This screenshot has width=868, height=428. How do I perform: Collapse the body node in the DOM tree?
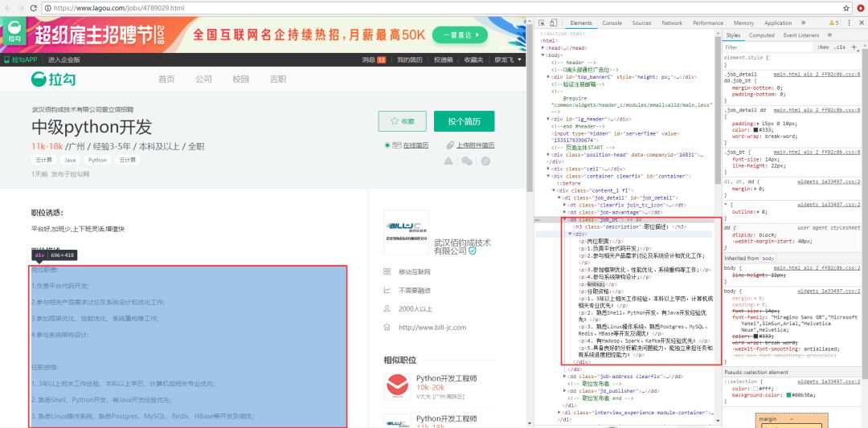(543, 55)
